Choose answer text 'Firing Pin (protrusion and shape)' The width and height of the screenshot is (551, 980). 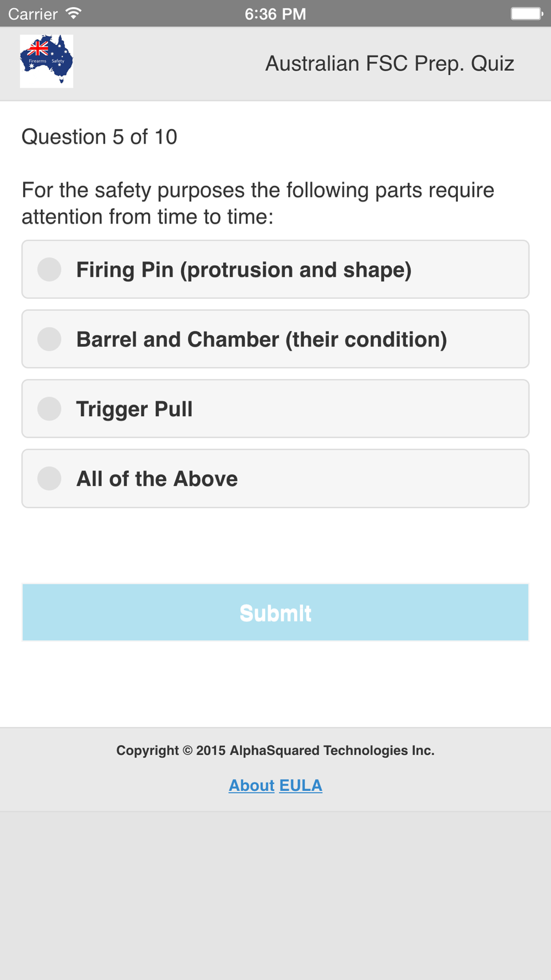click(244, 270)
